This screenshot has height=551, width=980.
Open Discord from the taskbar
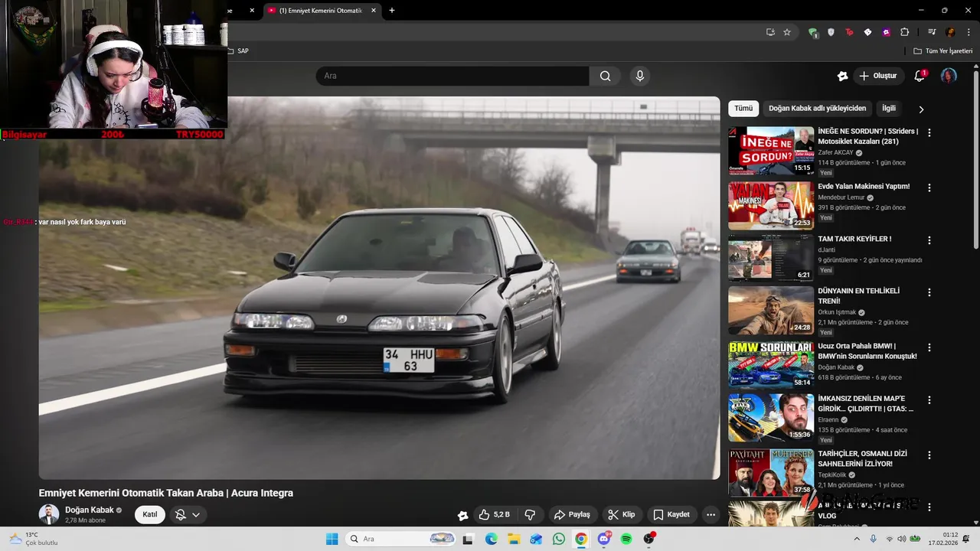coord(604,539)
